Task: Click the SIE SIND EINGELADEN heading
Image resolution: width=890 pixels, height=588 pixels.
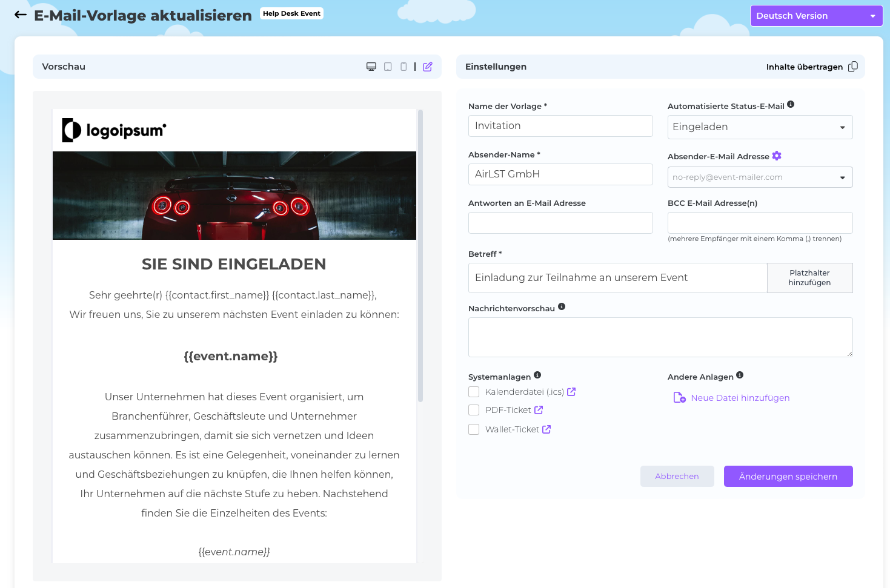Action: point(234,264)
